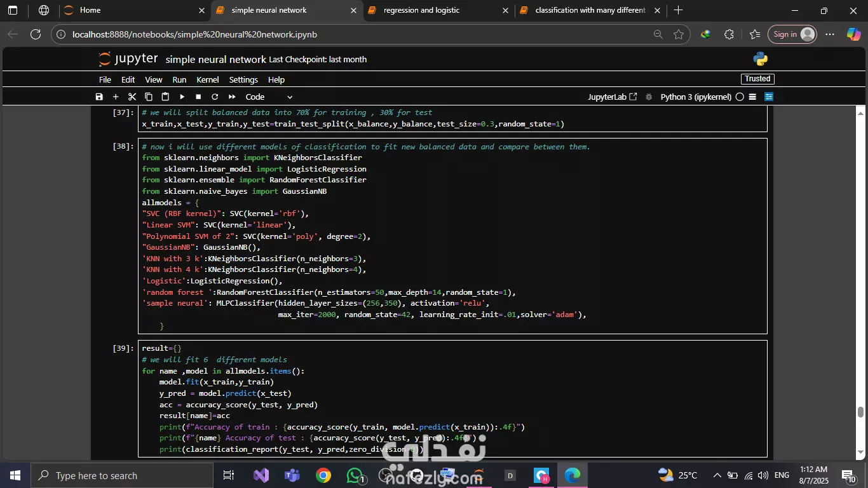Open the notification center icon
The width and height of the screenshot is (868, 488).
click(x=849, y=475)
